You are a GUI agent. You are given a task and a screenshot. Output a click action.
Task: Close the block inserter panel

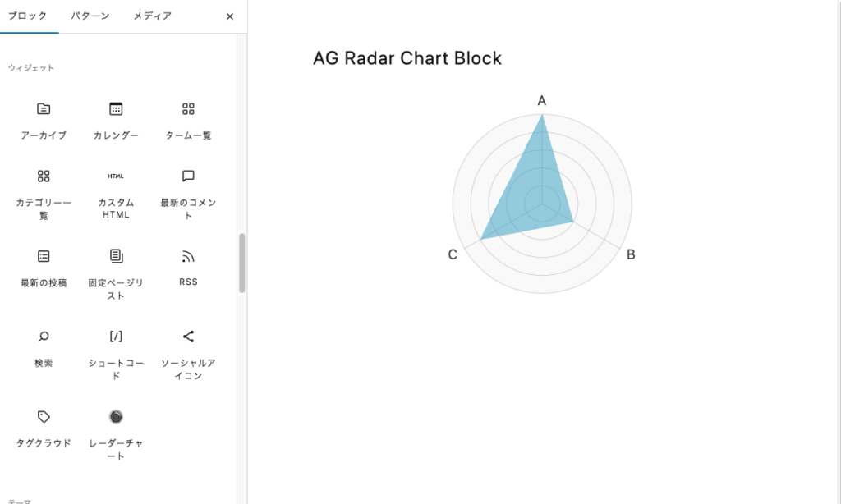[x=230, y=16]
